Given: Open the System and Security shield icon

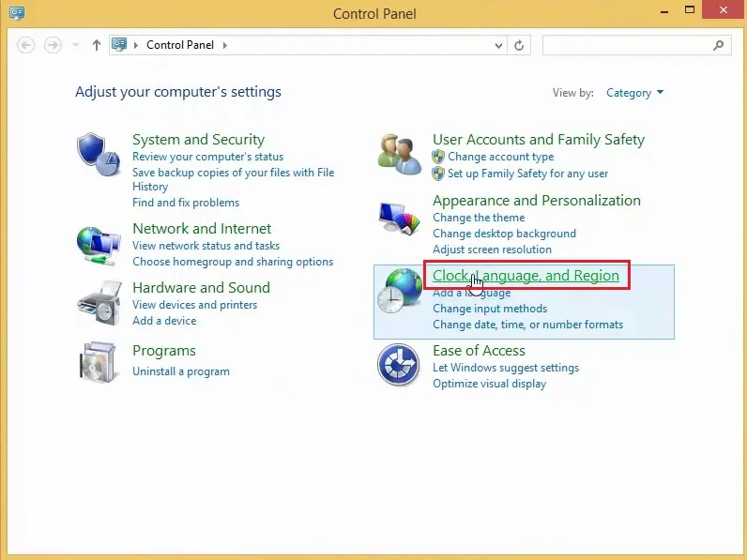Looking at the screenshot, I should point(99,154).
